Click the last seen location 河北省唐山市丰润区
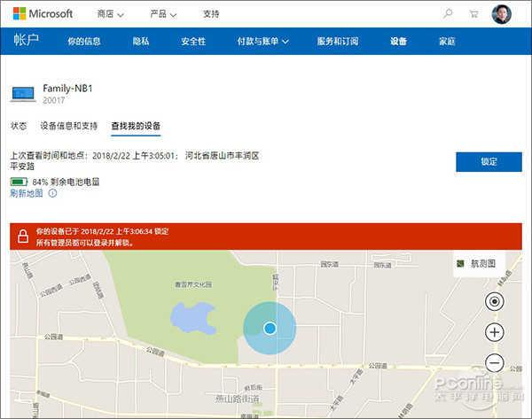 tap(223, 156)
